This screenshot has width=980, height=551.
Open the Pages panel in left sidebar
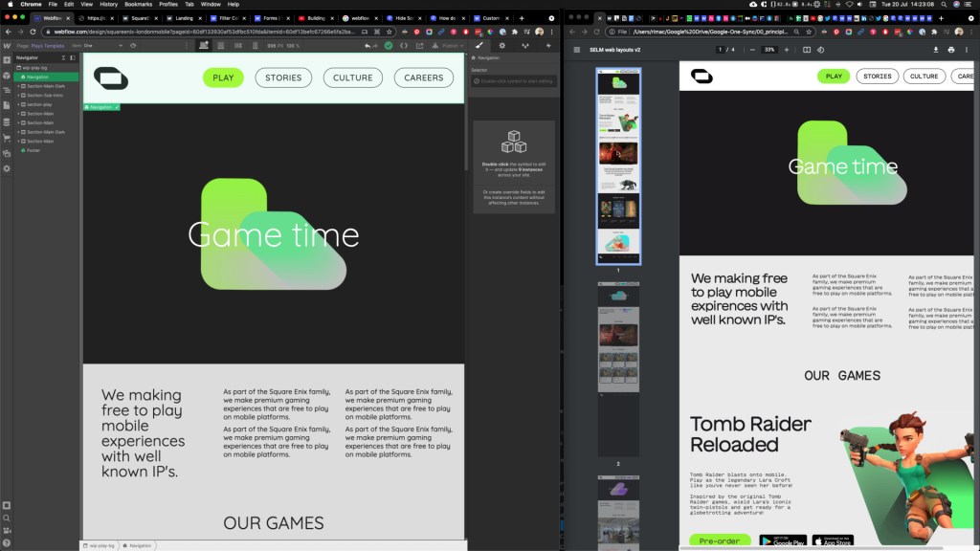(8, 107)
